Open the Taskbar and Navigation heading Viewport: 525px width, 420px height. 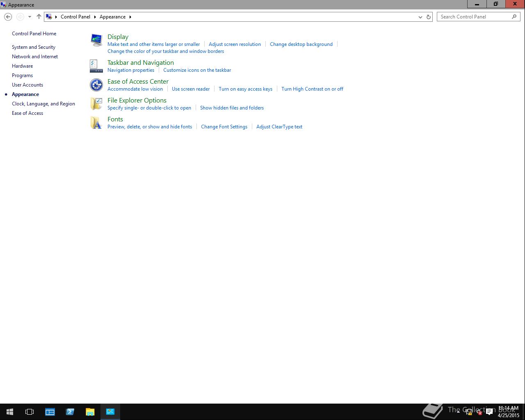pos(141,63)
